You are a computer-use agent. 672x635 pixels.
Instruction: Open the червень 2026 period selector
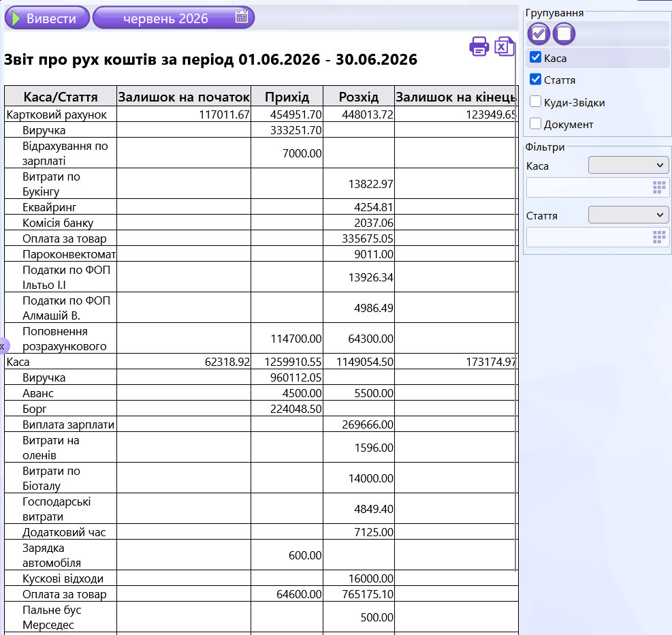click(x=174, y=18)
